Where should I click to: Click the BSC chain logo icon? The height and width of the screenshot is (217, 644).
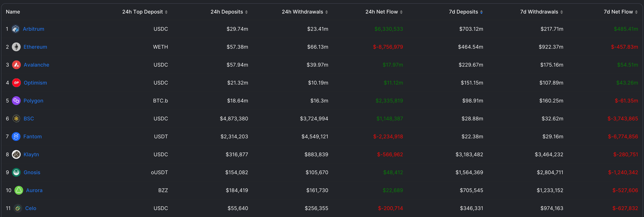pos(16,119)
